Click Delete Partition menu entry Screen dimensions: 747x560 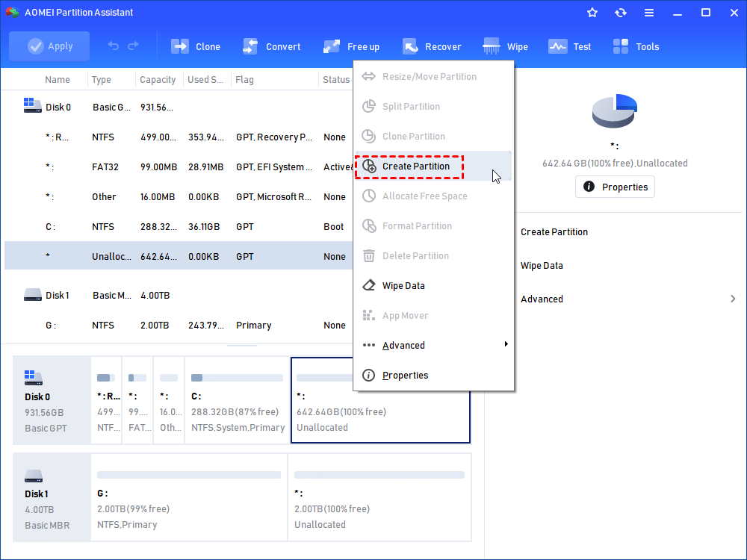[x=433, y=255]
